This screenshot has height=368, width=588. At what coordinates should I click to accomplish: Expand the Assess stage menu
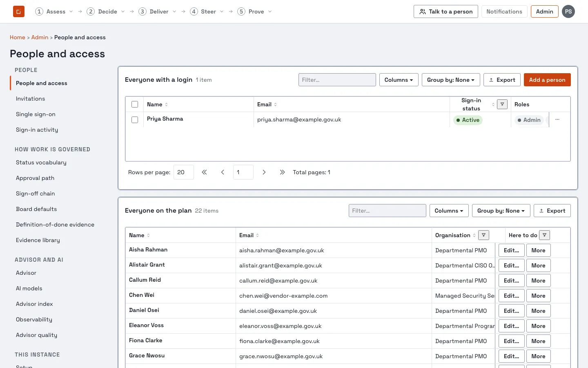coord(54,11)
